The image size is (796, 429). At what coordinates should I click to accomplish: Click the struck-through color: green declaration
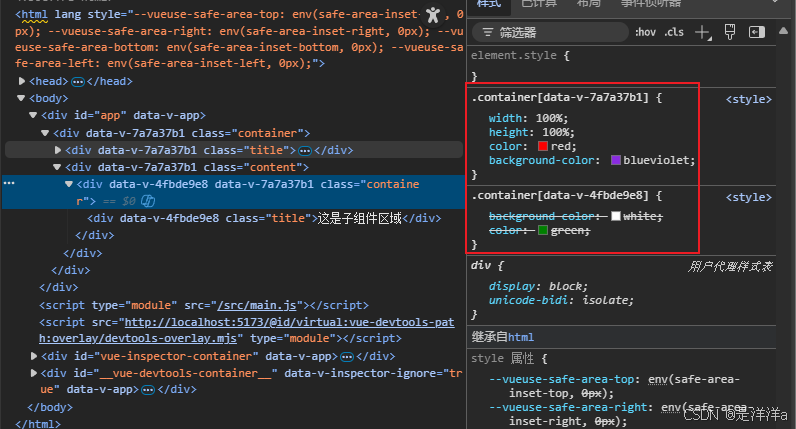[x=539, y=230]
